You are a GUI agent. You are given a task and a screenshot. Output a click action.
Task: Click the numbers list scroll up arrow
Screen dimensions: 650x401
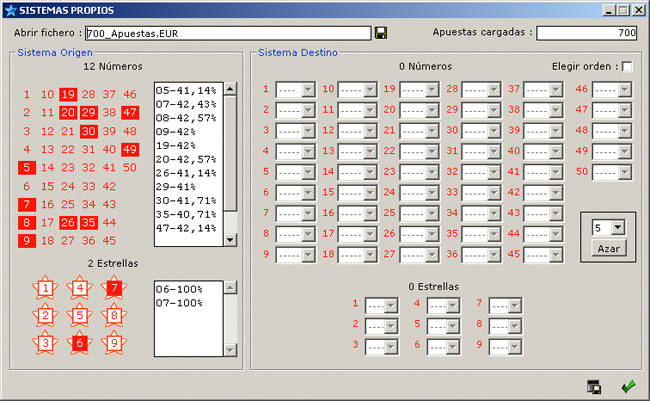(x=230, y=88)
